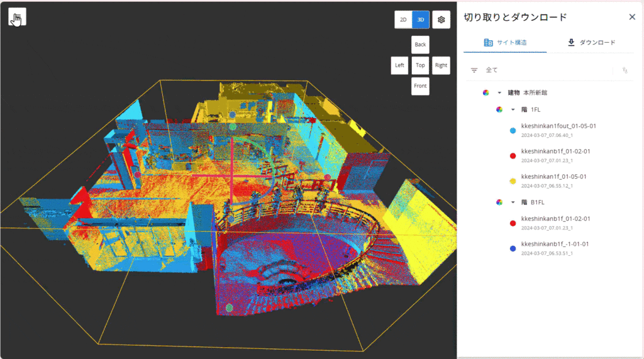The image size is (644, 359).
Task: Click the light blue swatch for kkeshinkan1fout_01-05-01
Action: (x=513, y=131)
